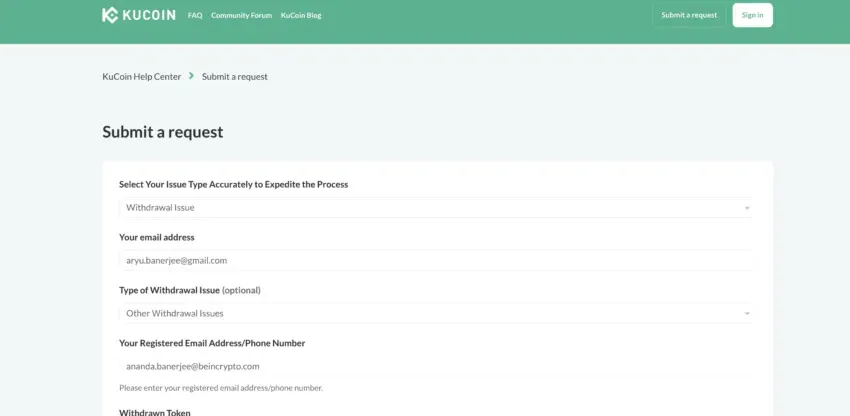
Task: Click the arrow on Other Withdrawal Issues dropdown
Action: (746, 313)
